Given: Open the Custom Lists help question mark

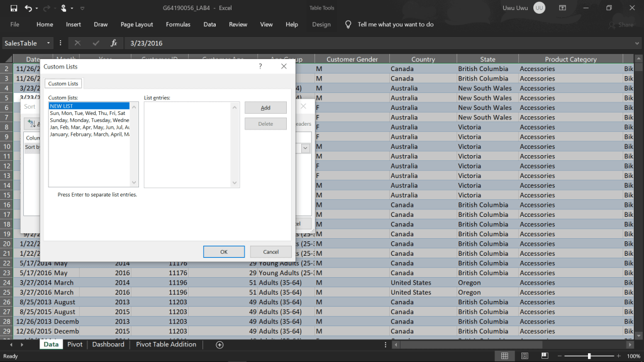Looking at the screenshot, I should point(260,66).
